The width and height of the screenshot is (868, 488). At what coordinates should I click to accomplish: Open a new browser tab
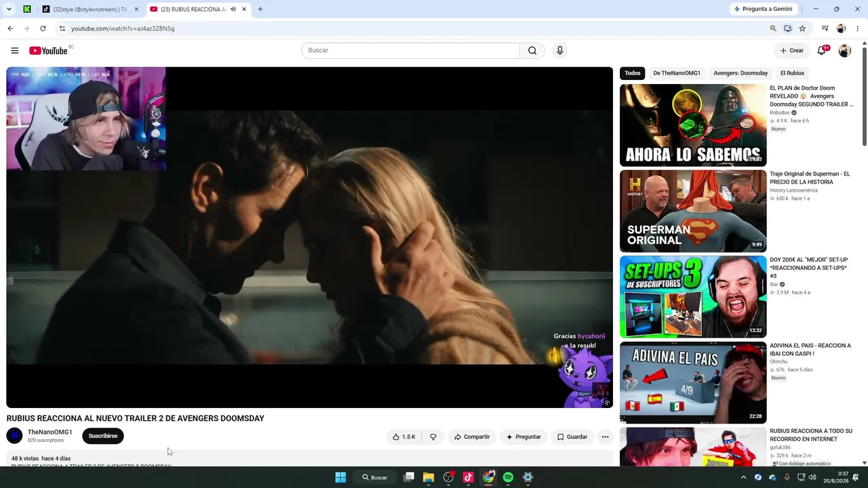coord(260,9)
